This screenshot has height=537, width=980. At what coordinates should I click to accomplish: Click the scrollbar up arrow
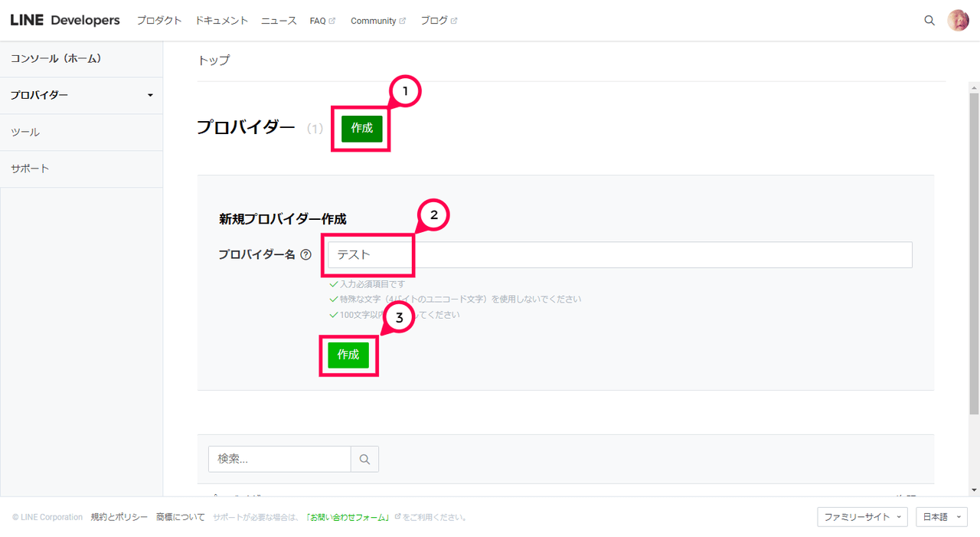tap(974, 87)
